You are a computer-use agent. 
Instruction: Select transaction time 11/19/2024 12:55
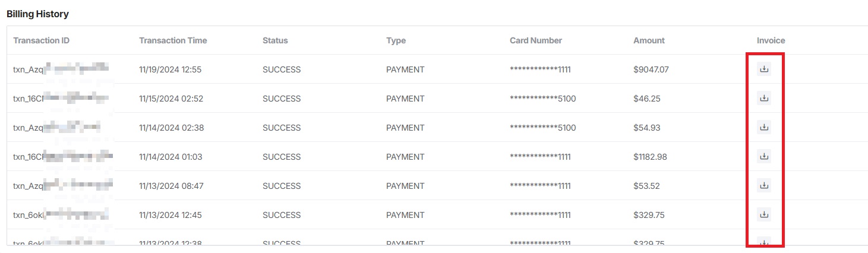click(x=170, y=69)
